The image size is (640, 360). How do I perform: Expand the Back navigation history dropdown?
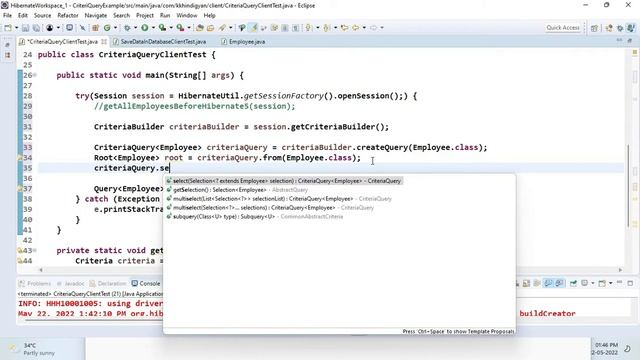point(364,28)
